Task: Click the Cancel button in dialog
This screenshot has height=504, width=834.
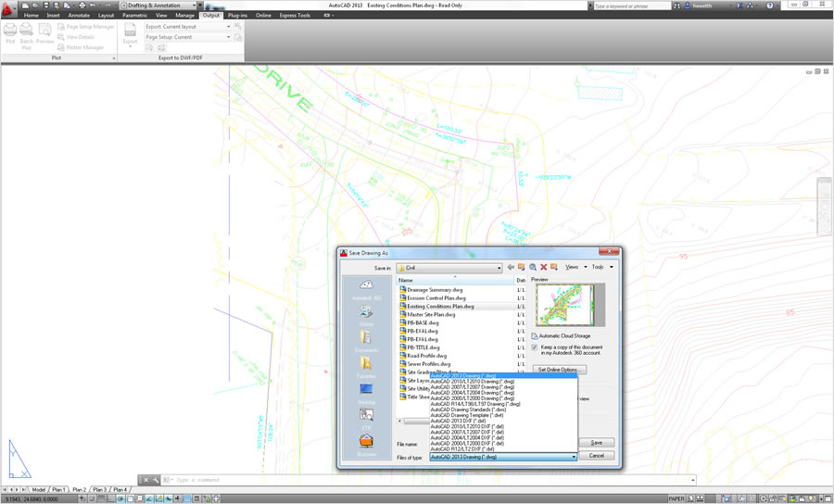Action: (596, 456)
